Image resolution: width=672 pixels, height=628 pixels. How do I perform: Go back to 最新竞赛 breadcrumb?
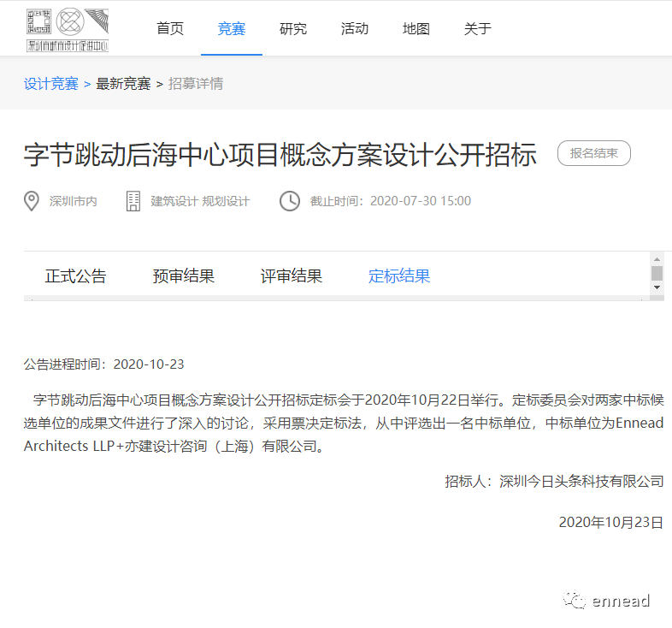123,84
